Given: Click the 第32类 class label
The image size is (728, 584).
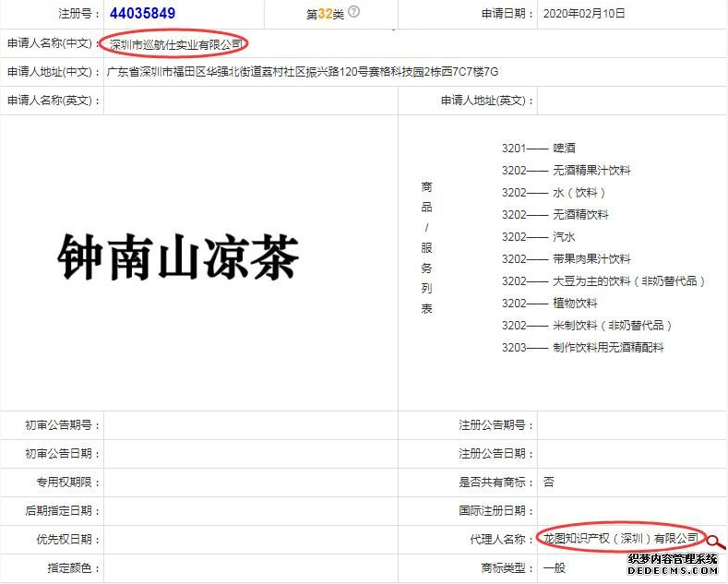Looking at the screenshot, I should (x=325, y=15).
